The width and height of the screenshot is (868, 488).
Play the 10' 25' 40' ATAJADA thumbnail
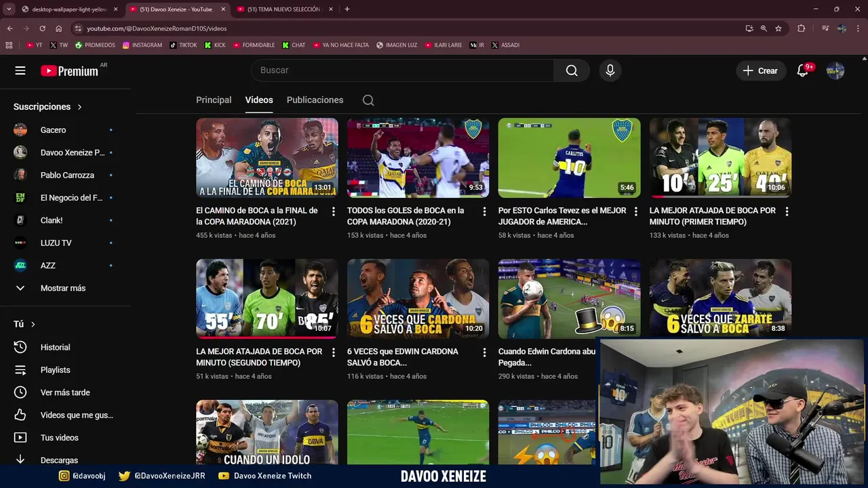click(721, 158)
